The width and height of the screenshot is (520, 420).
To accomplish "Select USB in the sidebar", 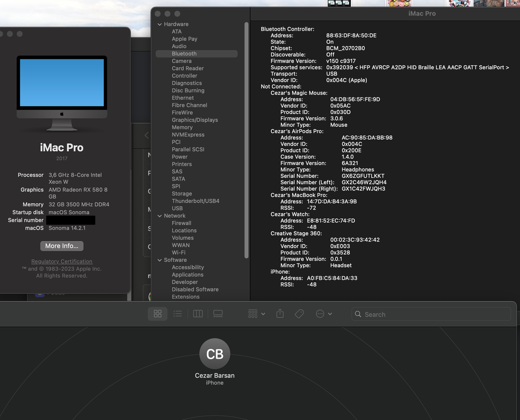I will pos(177,208).
